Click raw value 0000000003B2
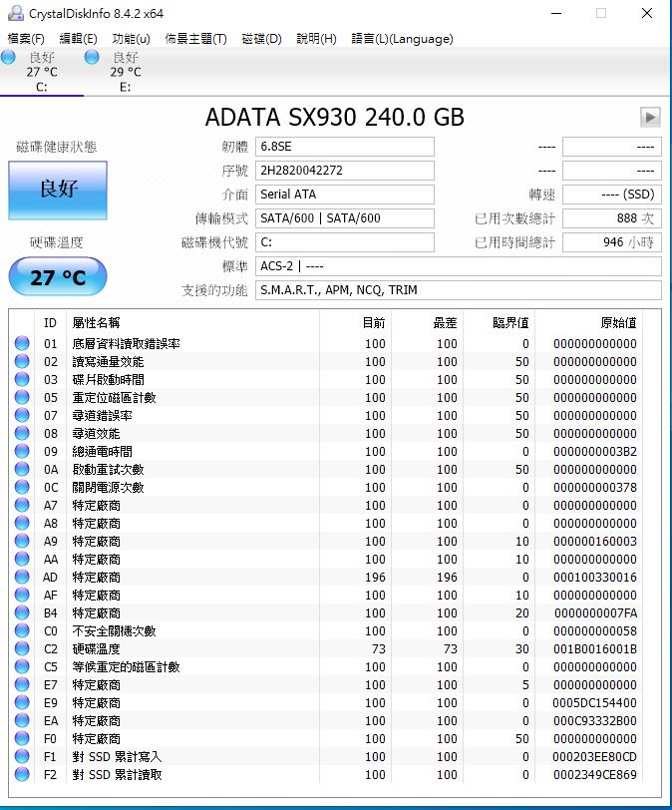This screenshot has height=810, width=672. tap(595, 452)
